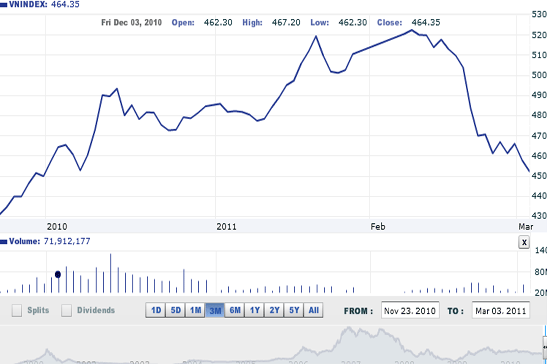Select the 2Y time range
The height and width of the screenshot is (364, 550).
274,310
